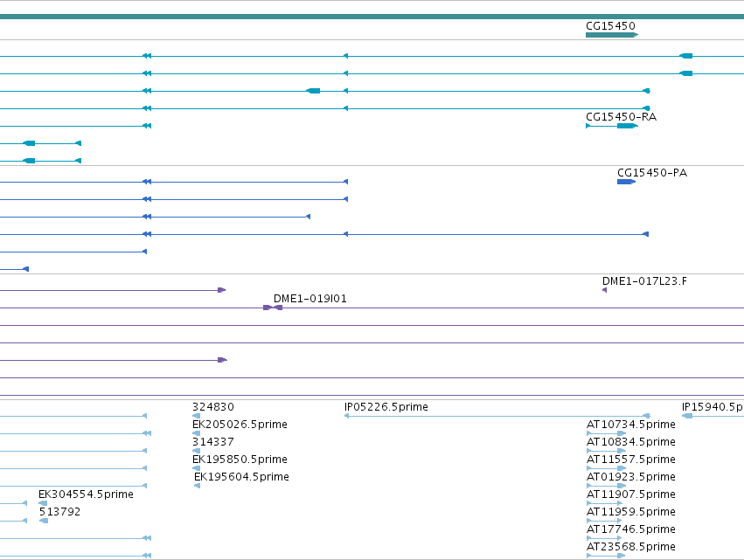The image size is (744, 560).
Task: Select the EK205026.5prime EST label
Action: [240, 425]
